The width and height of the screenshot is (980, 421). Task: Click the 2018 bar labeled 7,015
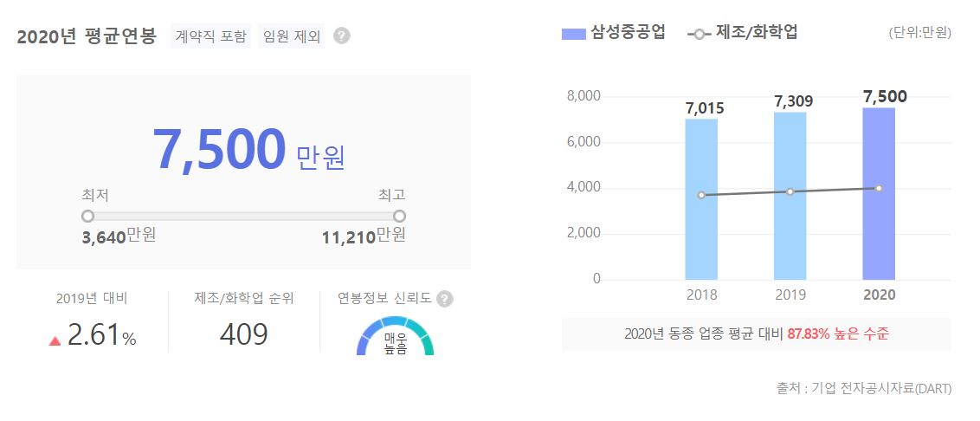pos(701,199)
